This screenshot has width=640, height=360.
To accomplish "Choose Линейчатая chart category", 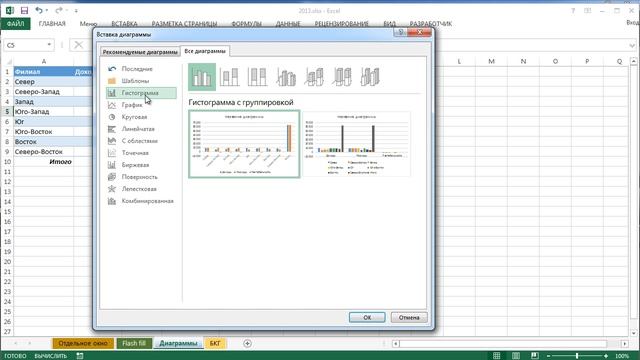I will click(141, 129).
